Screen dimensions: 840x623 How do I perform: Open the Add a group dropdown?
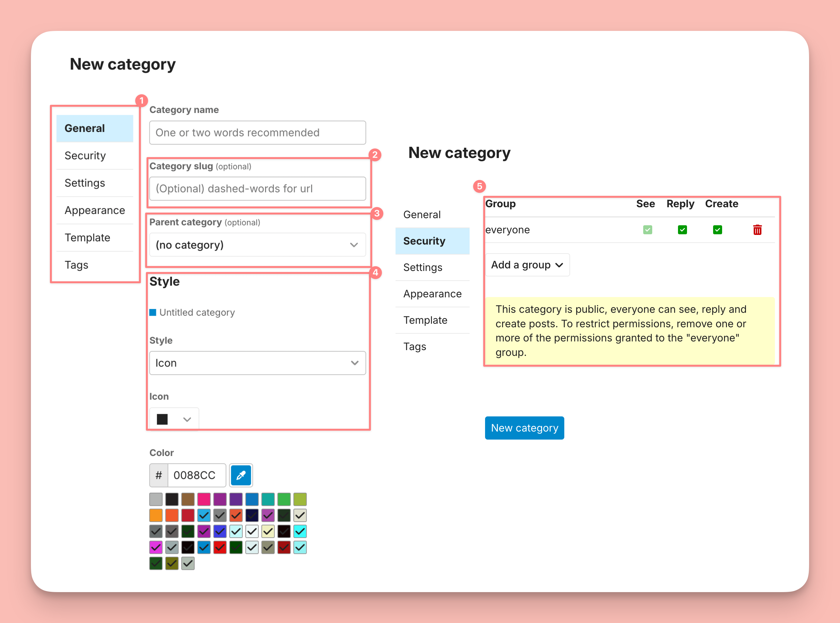527,265
